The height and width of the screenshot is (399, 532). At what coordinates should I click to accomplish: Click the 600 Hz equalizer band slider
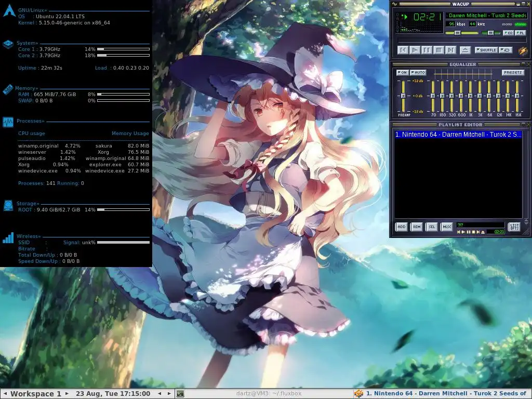coord(461,96)
